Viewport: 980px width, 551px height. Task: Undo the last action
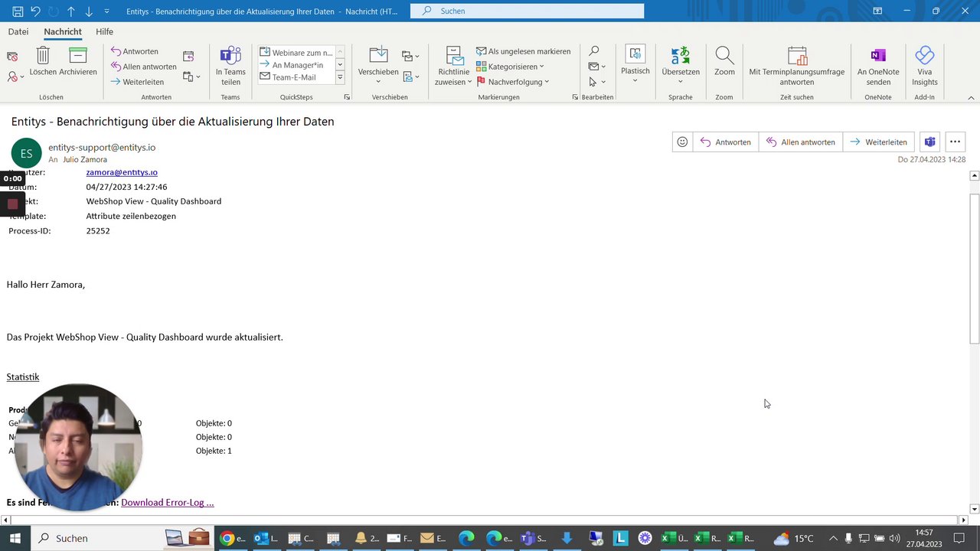click(35, 11)
